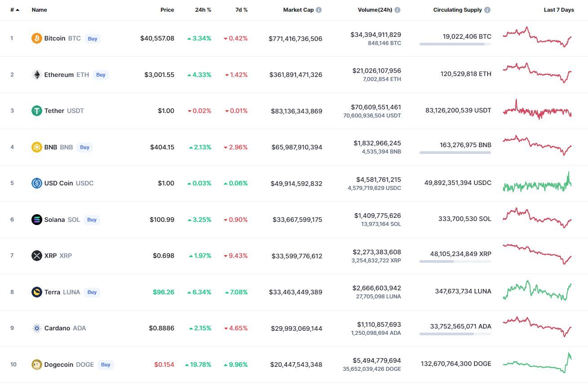
Task: Sort the table by Volume(24h) header
Action: tap(375, 10)
